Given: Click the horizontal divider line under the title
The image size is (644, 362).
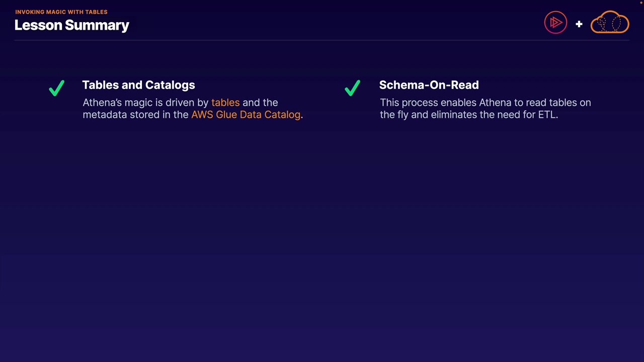Looking at the screenshot, I should coord(322,40).
